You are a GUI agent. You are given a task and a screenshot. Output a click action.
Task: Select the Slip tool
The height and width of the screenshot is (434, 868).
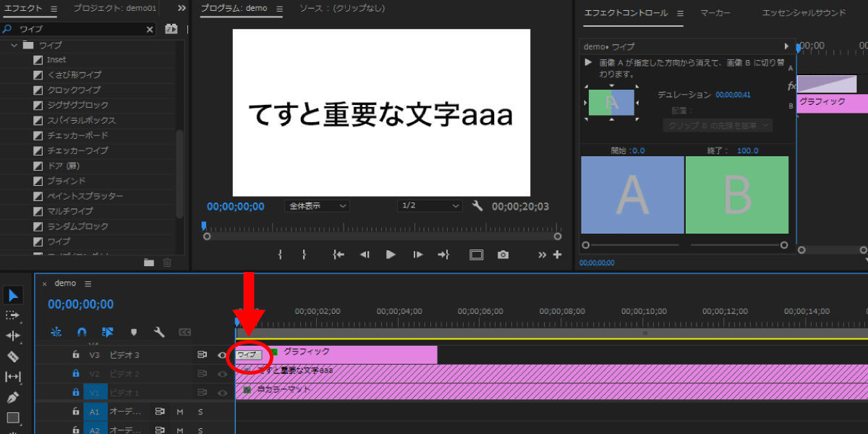[13, 377]
